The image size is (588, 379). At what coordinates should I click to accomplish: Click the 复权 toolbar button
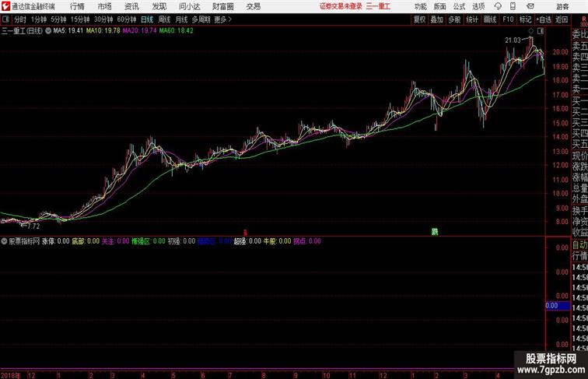click(x=420, y=19)
